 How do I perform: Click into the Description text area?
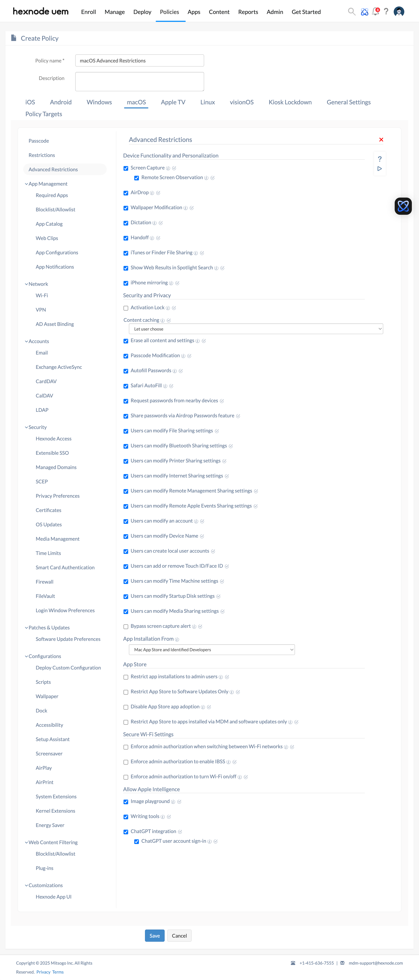click(139, 82)
